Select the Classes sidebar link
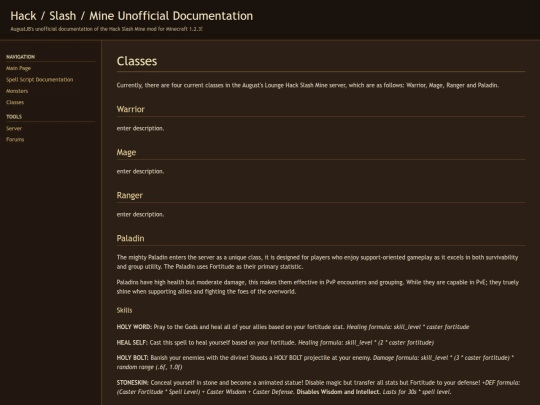Image resolution: width=540 pixels, height=405 pixels. 15,102
